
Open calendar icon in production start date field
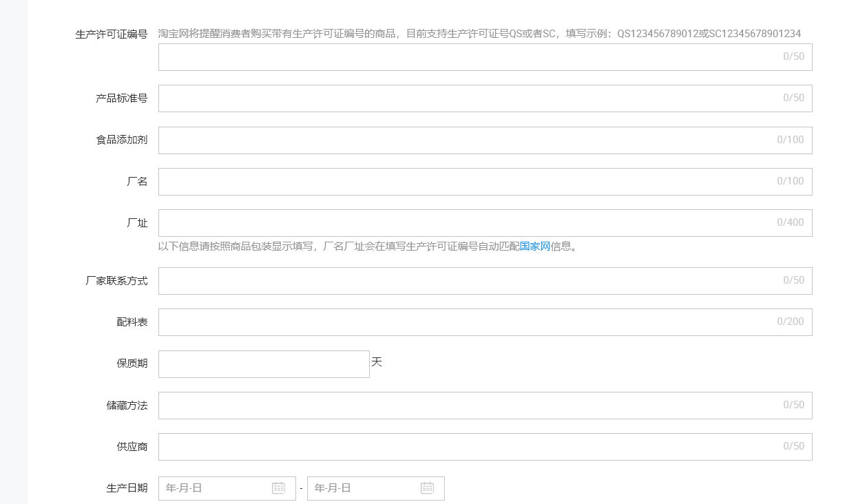278,488
